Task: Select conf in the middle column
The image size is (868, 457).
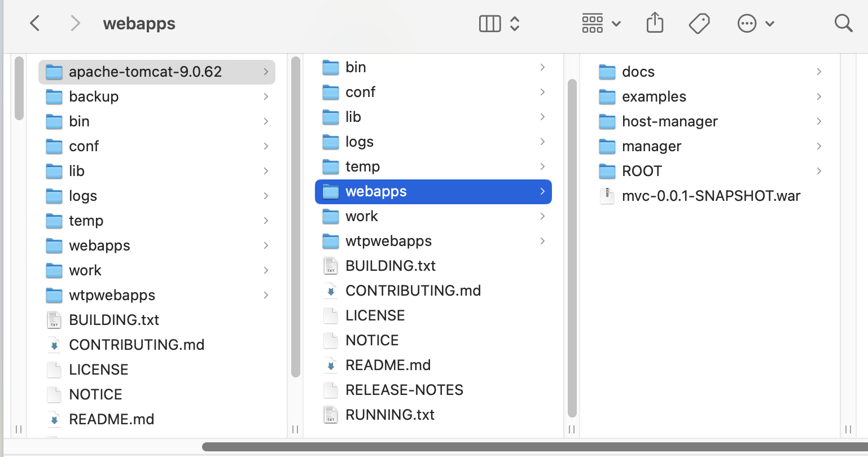Action: (360, 92)
